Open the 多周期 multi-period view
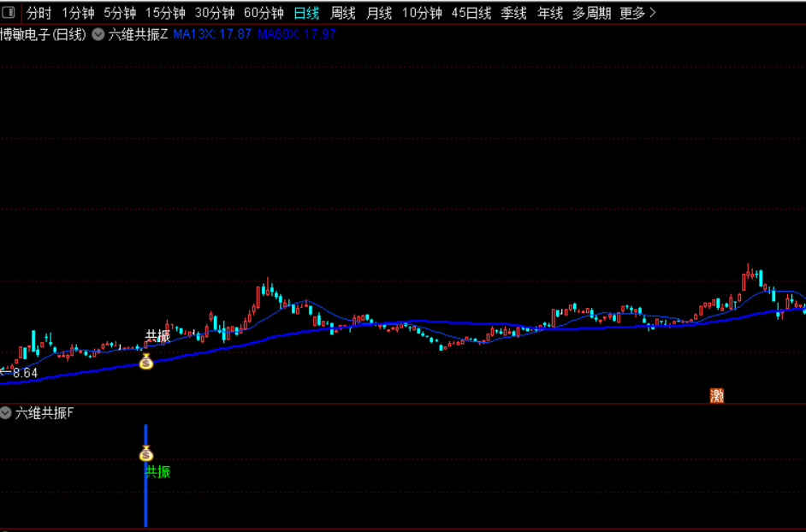806x532 pixels. [591, 13]
